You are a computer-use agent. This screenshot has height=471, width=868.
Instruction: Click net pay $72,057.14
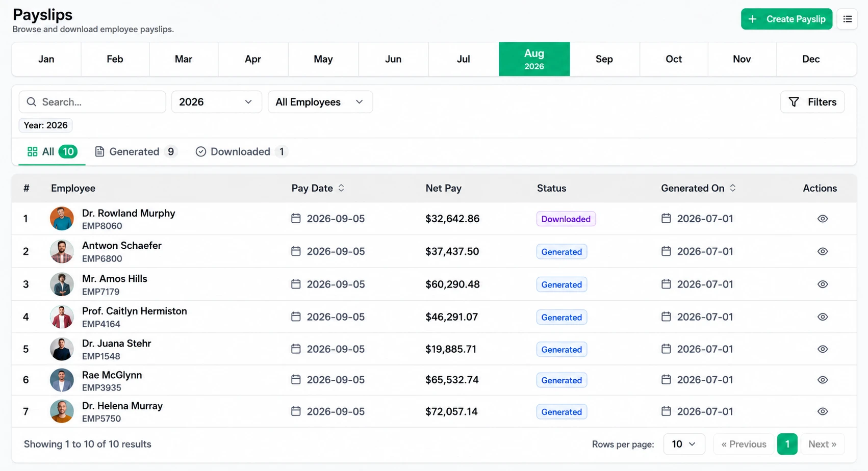click(451, 411)
